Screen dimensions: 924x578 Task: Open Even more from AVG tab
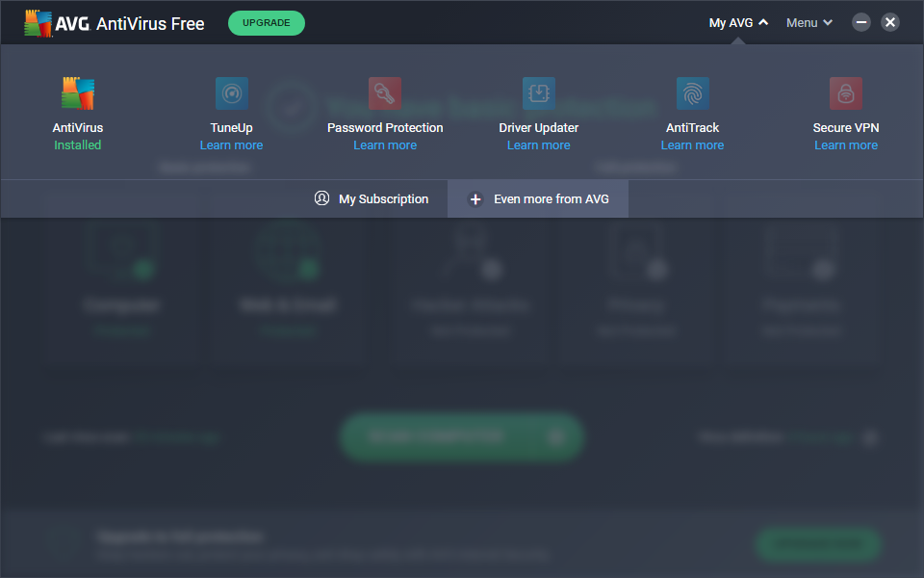(x=538, y=198)
